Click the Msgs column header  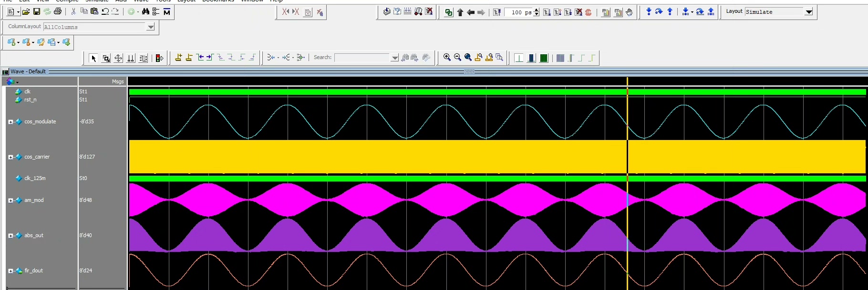click(118, 81)
